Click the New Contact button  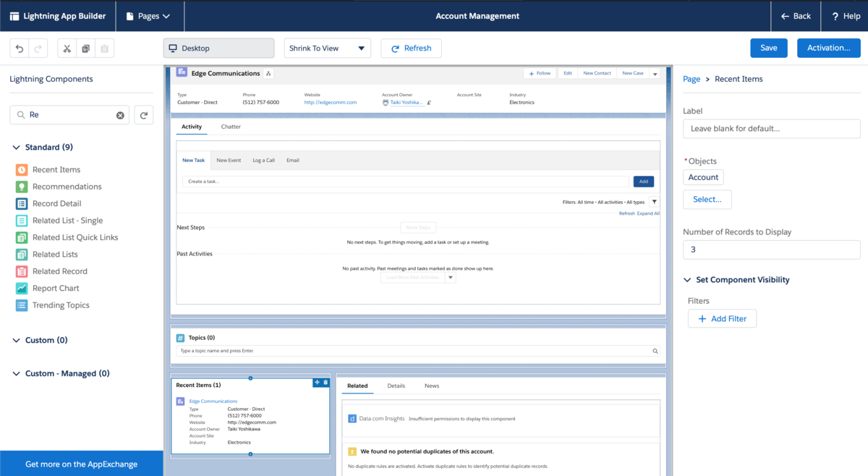coord(597,73)
